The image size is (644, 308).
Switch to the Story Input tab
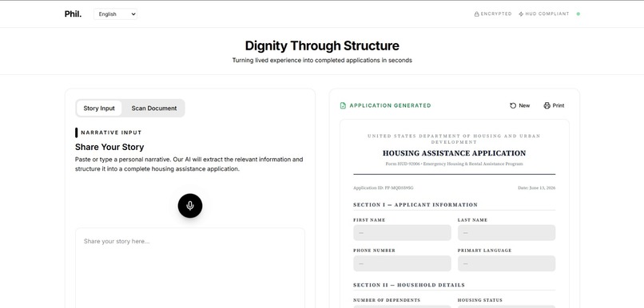99,109
